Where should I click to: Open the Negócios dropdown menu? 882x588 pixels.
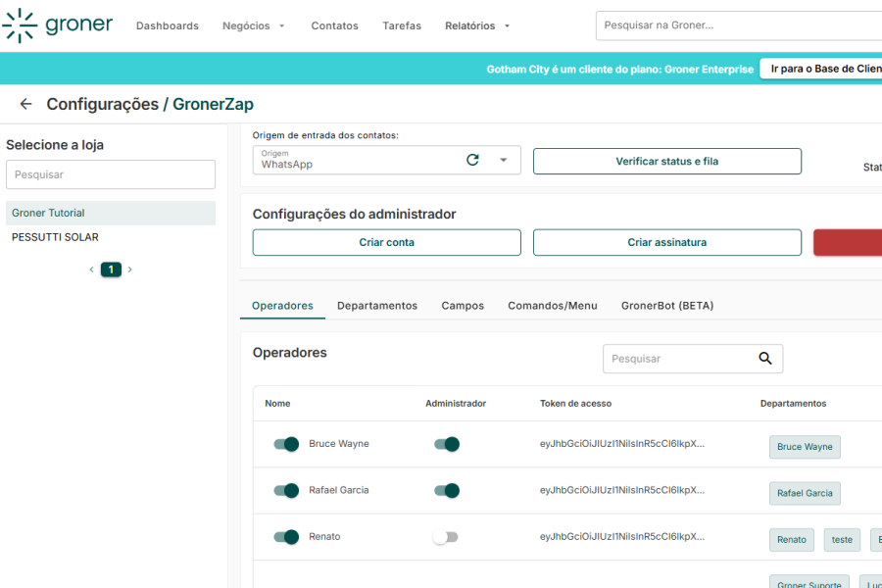click(x=254, y=25)
